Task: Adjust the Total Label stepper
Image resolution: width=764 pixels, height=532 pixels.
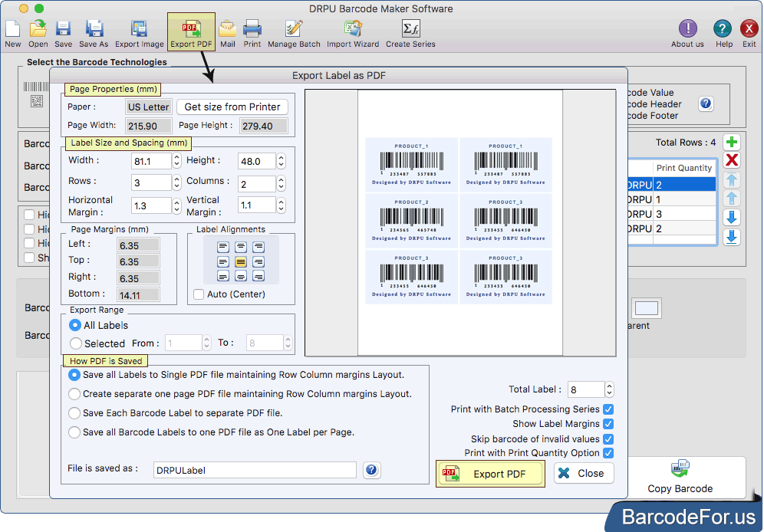Action: click(609, 389)
